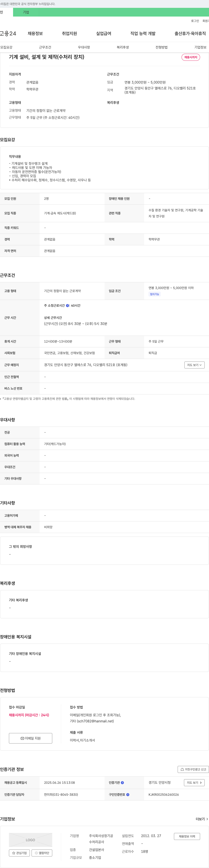Jump to 복리후생 section tab
Viewport: 209px width, 868px height.
coord(123,47)
